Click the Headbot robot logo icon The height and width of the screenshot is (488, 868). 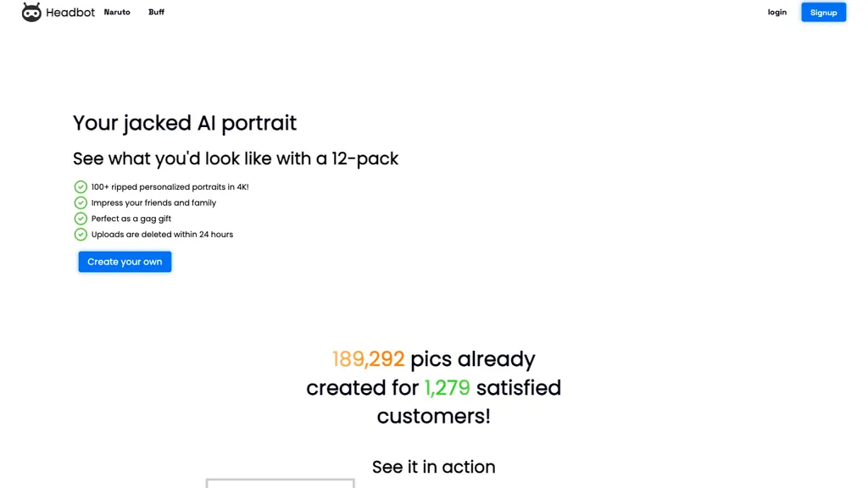[31, 12]
